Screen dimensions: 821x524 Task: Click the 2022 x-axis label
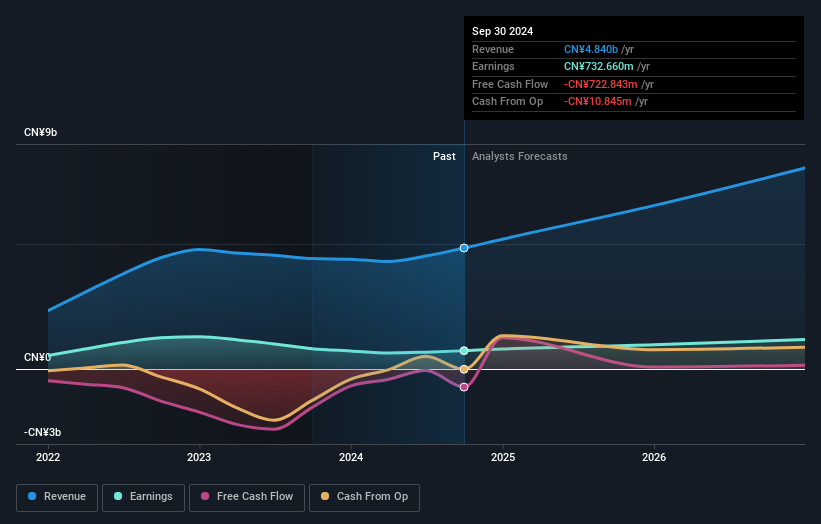48,458
